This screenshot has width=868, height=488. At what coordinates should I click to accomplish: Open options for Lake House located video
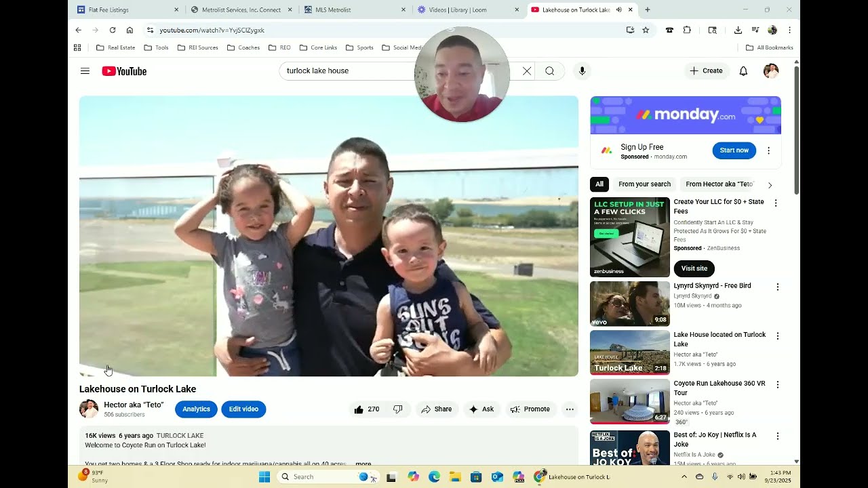tap(777, 335)
